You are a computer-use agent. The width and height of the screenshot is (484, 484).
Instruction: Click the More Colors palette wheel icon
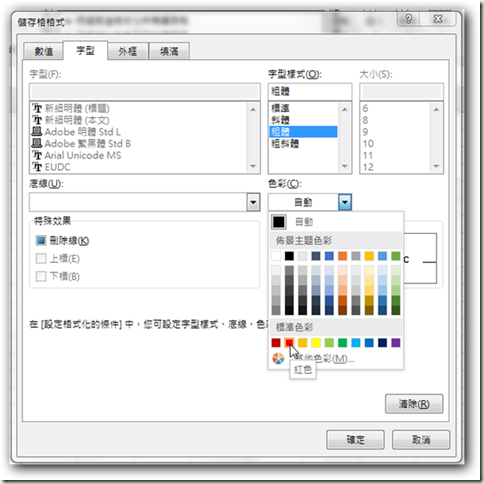(x=278, y=359)
